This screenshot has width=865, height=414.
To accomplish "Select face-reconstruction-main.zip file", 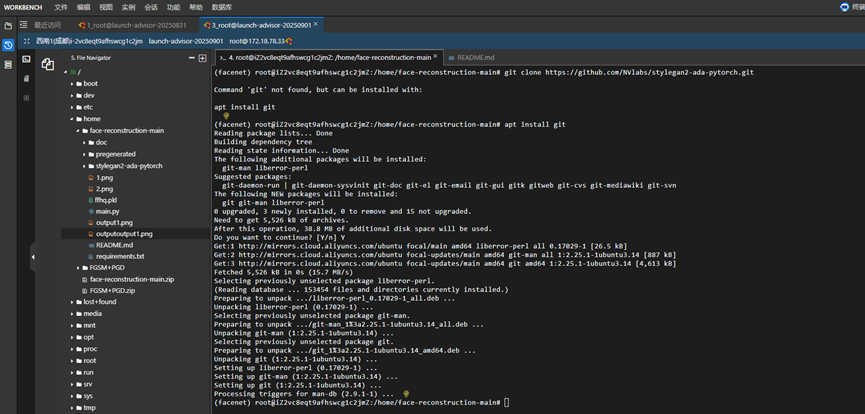I will 132,279.
